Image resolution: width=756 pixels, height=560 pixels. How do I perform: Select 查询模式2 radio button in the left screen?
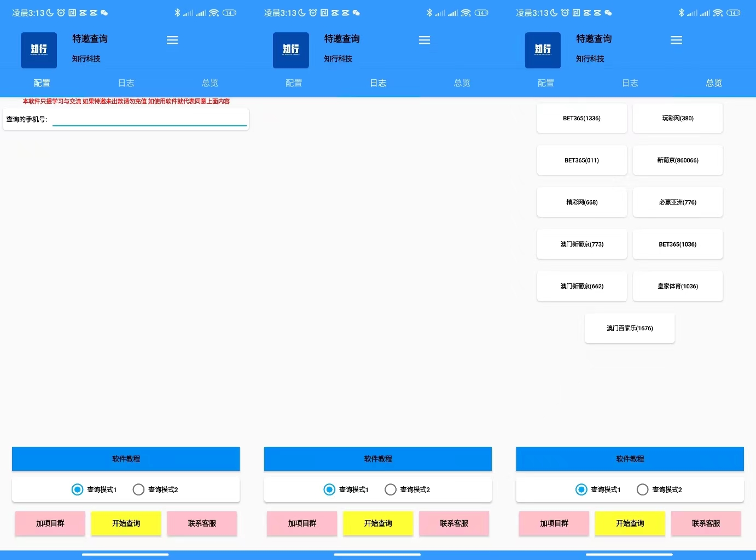[139, 489]
